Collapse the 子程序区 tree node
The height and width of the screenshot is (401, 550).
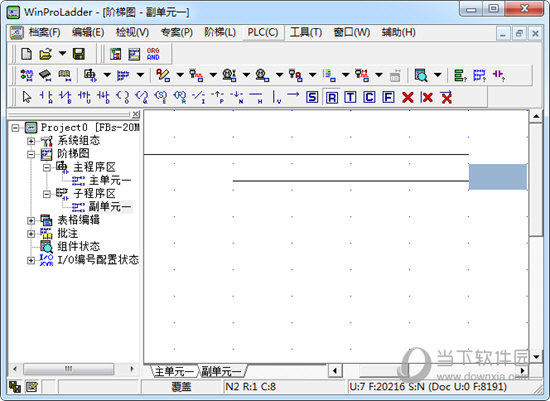click(x=47, y=194)
